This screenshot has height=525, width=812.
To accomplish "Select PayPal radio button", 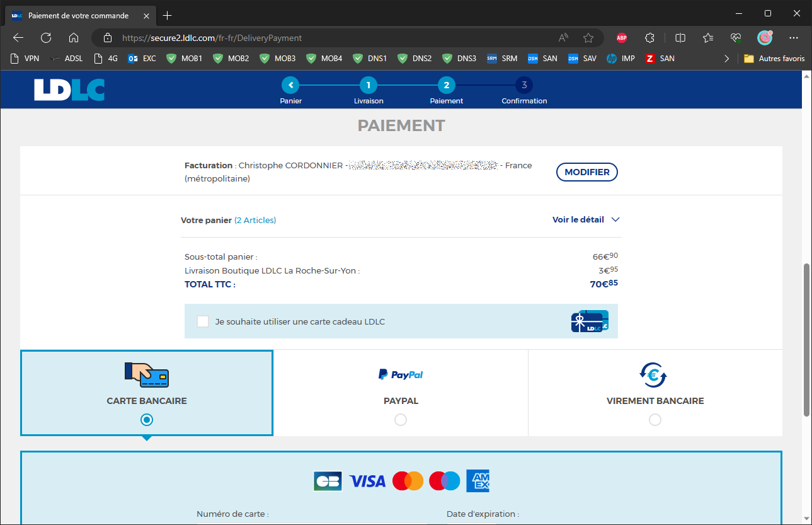I will [x=401, y=420].
